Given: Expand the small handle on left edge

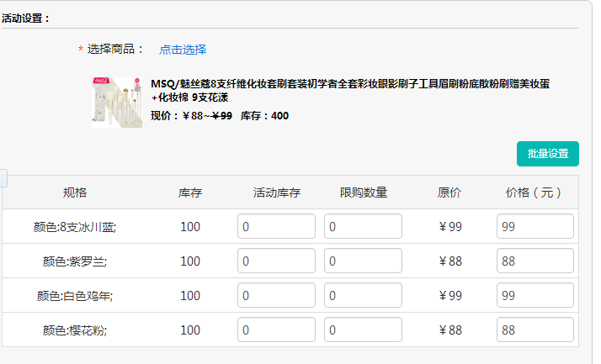Looking at the screenshot, I should click(3, 177).
